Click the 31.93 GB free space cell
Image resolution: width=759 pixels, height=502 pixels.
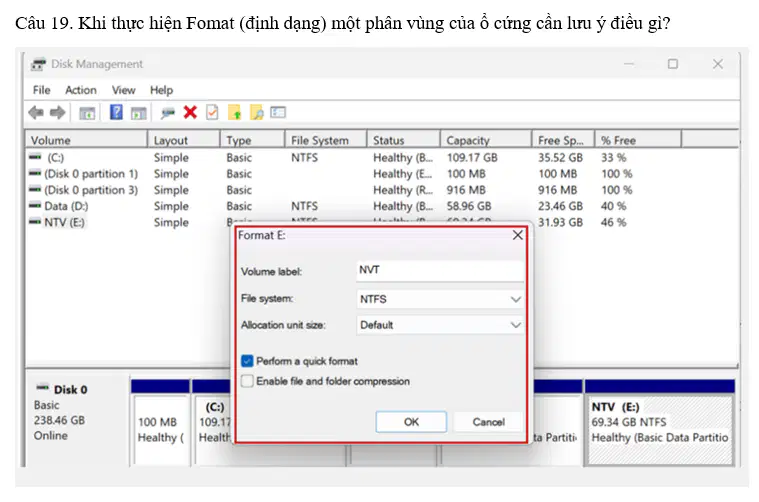tap(560, 222)
